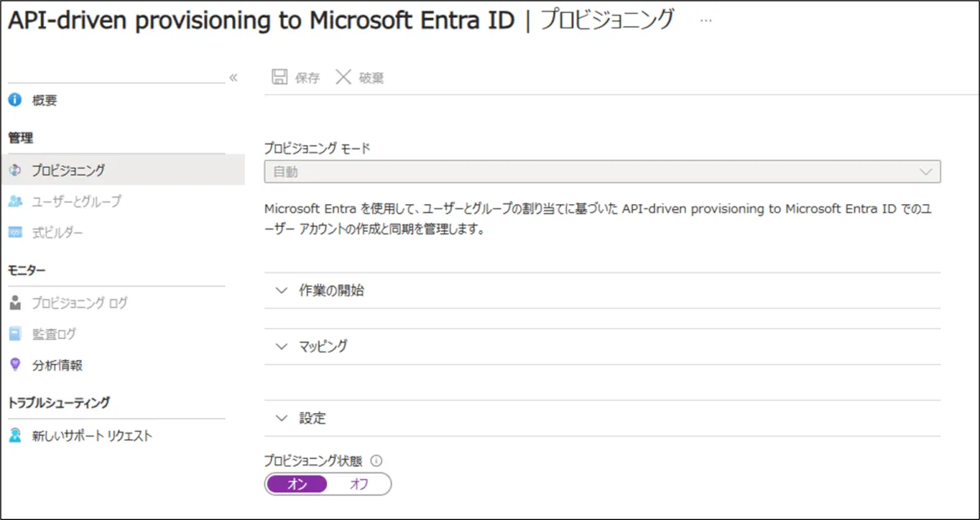
Task: Click the 保存 button
Action: tap(296, 78)
